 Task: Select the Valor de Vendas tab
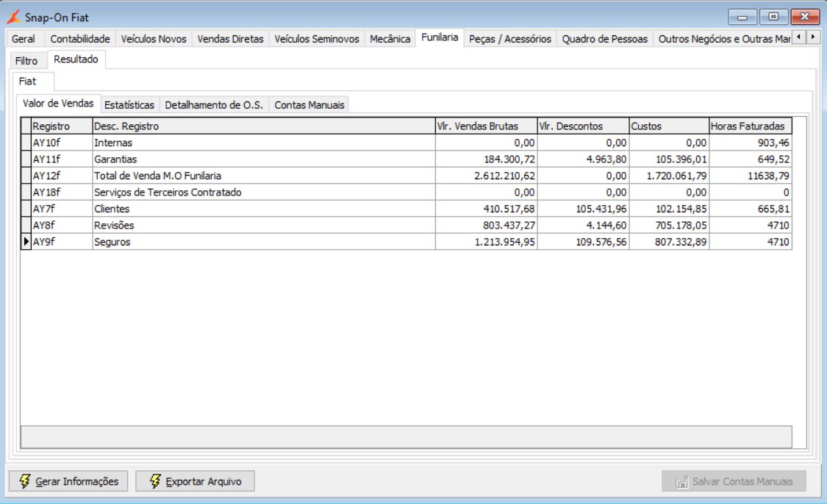click(58, 104)
